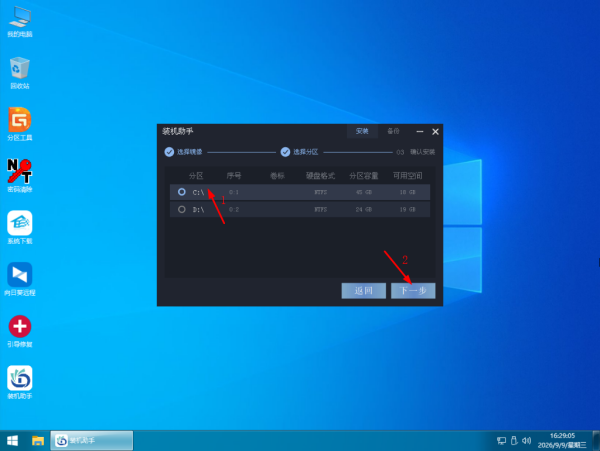Click the 03 确认安装 step label
600x451 pixels.
pos(416,152)
